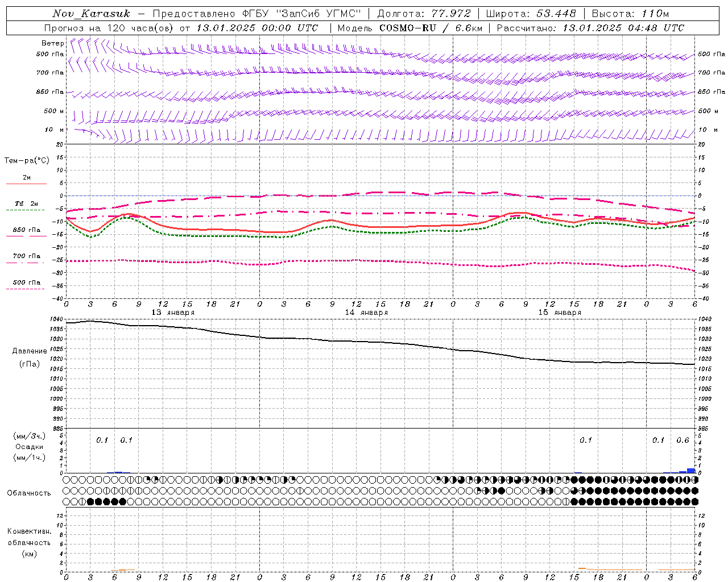
Task: Click the left-side '700 гПа' wind level label
Action: [x=50, y=73]
